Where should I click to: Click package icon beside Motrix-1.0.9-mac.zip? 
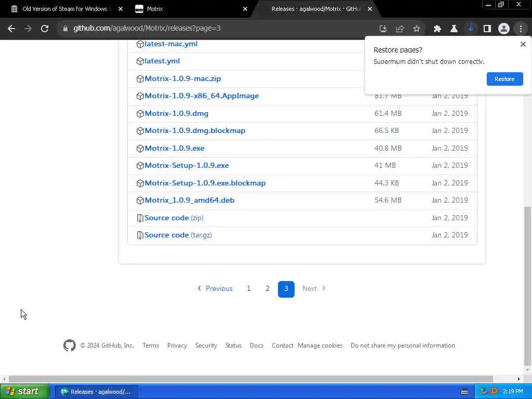pos(140,79)
